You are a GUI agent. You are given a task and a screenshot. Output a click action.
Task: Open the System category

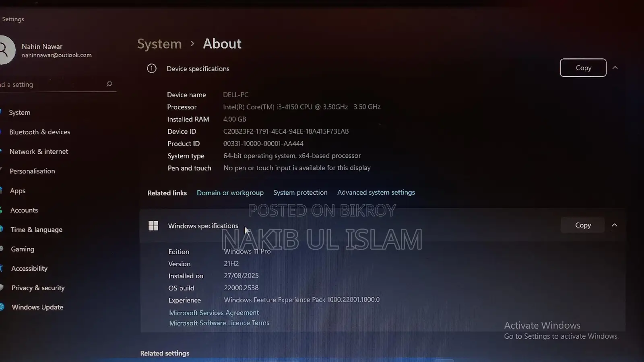tap(19, 112)
